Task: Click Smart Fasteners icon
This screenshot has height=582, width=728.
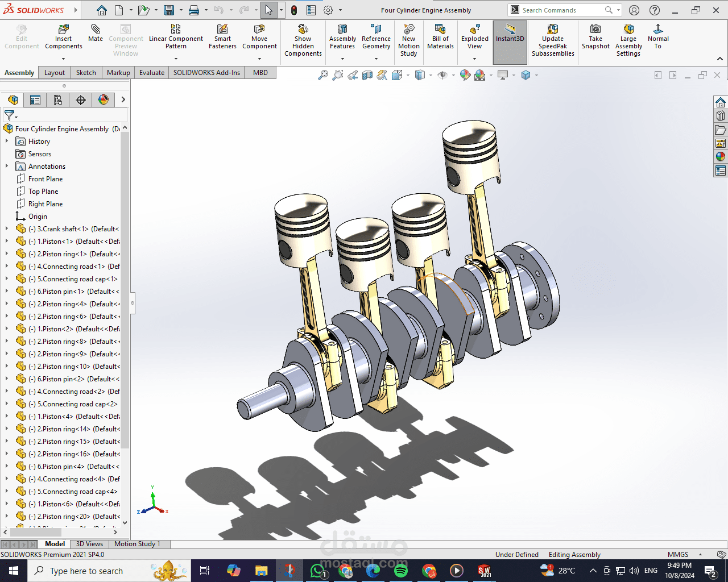Action: (x=222, y=37)
